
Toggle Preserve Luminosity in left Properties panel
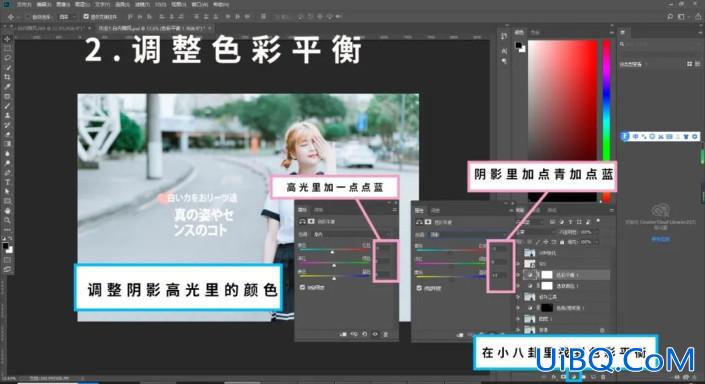pos(303,287)
